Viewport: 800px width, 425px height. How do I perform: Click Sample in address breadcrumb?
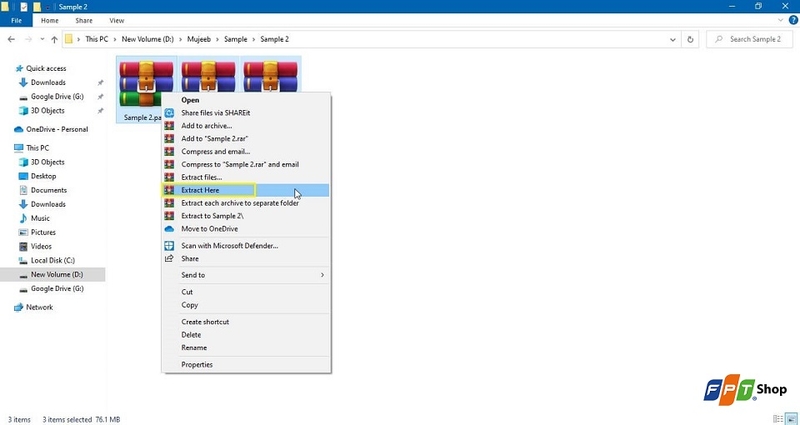[x=235, y=39]
